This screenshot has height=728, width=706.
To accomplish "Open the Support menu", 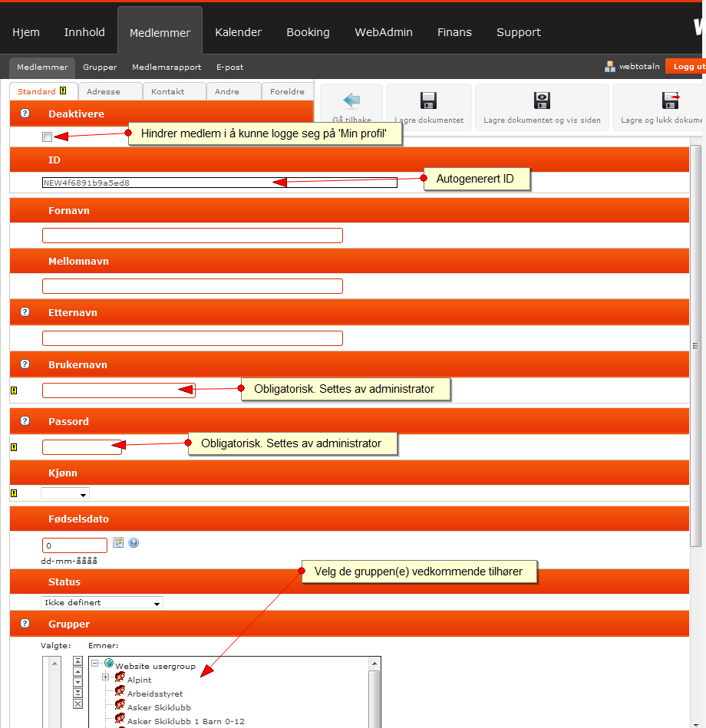I will 519,32.
